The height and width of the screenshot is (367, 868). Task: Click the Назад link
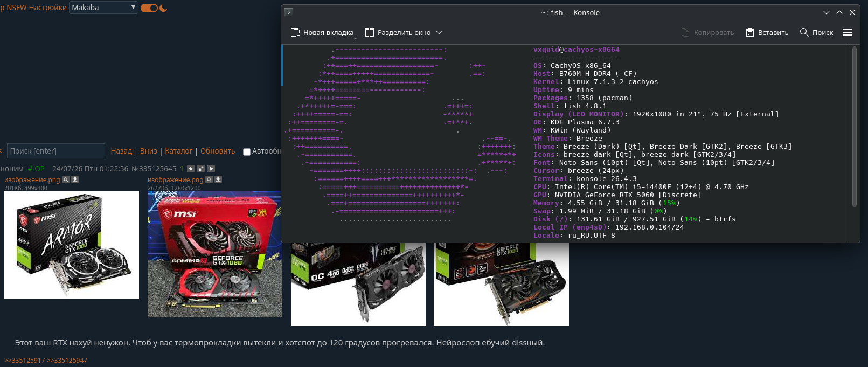pos(121,151)
